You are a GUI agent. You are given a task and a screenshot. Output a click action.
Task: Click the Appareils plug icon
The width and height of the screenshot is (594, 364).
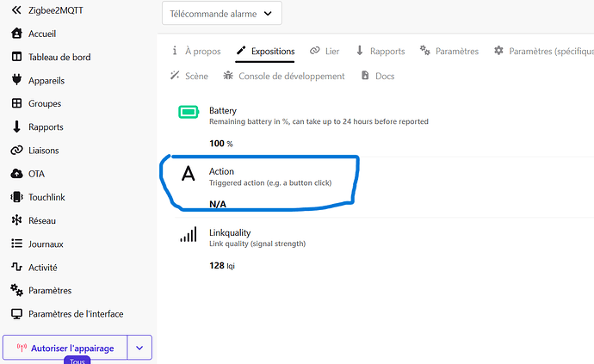tap(16, 80)
